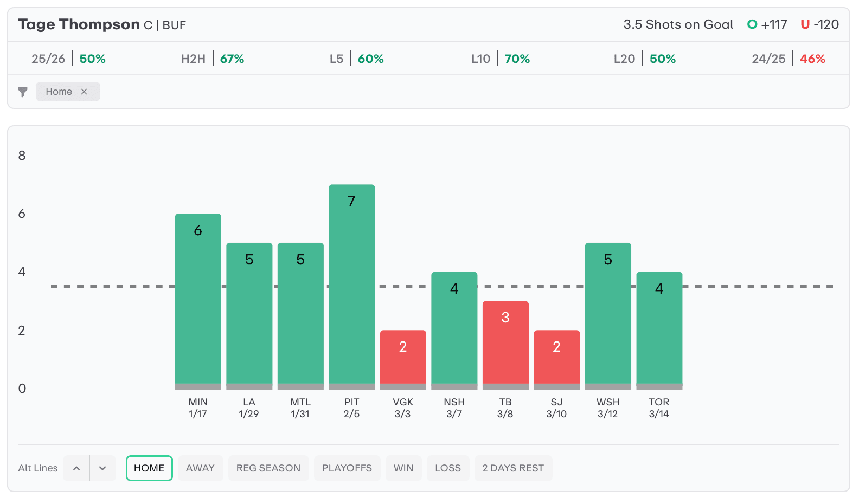The width and height of the screenshot is (859, 504).
Task: Filter games by WIN
Action: pos(403,468)
